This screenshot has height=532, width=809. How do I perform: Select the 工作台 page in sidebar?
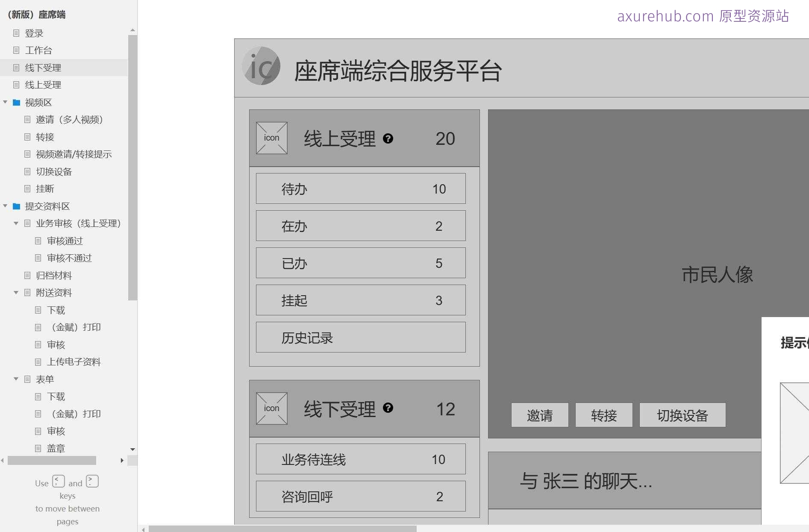coord(39,50)
